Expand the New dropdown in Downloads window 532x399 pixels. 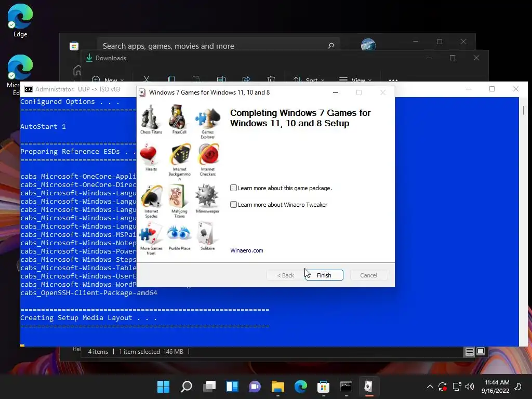[108, 79]
